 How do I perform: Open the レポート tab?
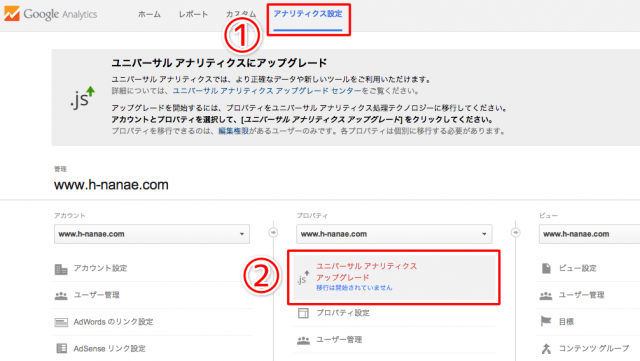pyautogui.click(x=193, y=14)
